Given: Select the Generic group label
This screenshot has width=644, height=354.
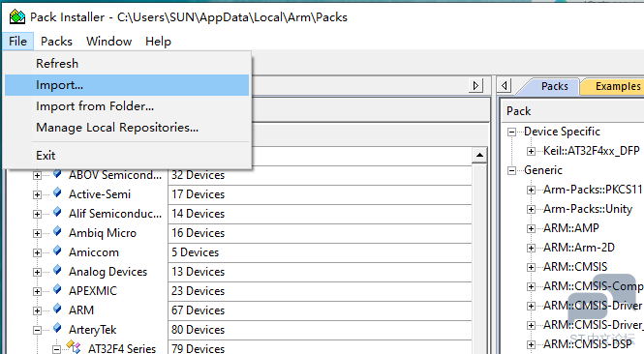Looking at the screenshot, I should (543, 170).
